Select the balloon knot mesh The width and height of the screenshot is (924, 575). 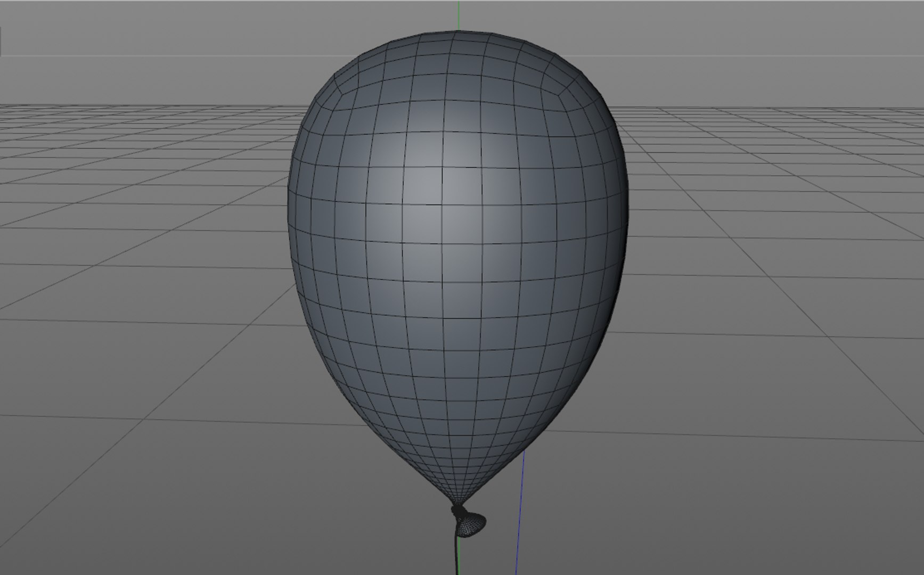coord(469,522)
